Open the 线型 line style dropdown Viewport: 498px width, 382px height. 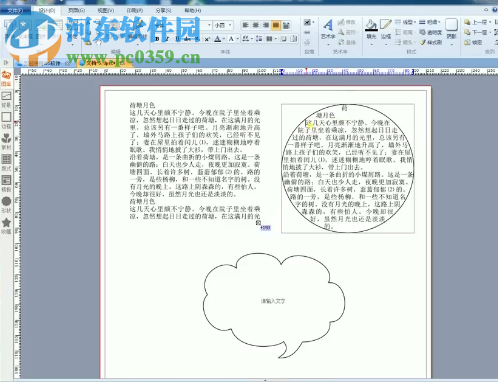click(405, 22)
